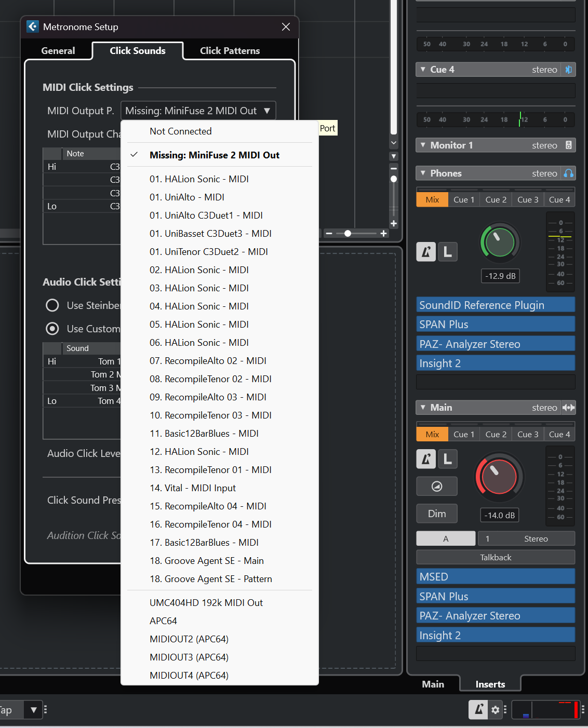Open SoundID Reference Plugin insert in Phones
Viewport: 588px width, 728px height.
[x=496, y=305]
